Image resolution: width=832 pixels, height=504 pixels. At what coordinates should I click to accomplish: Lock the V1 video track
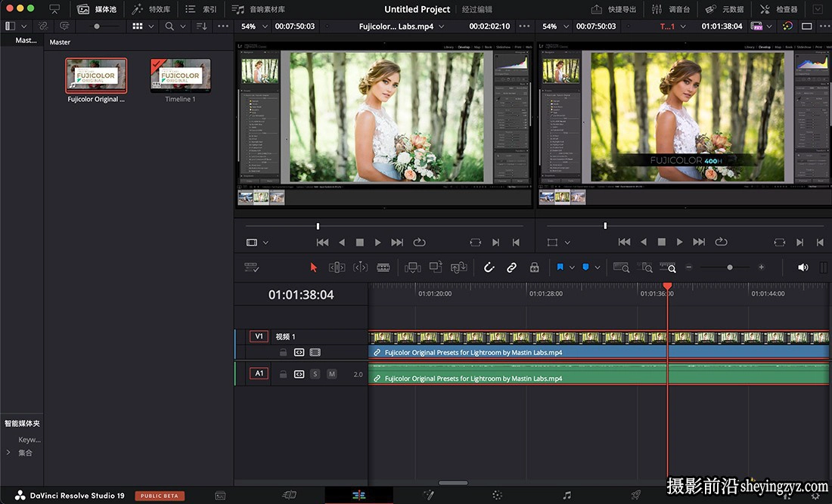[284, 352]
